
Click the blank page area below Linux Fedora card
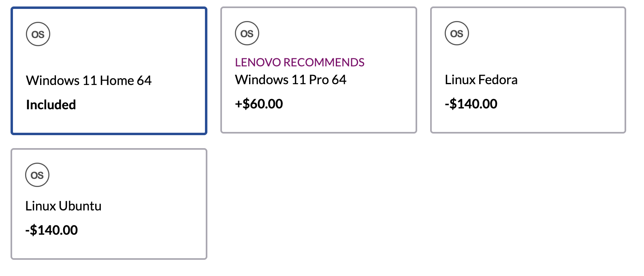pos(528,202)
